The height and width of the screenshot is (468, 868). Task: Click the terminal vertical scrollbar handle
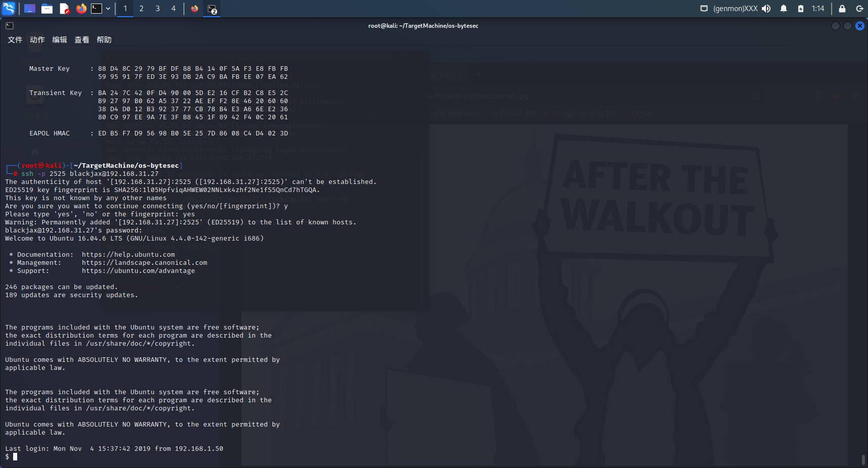(863, 460)
